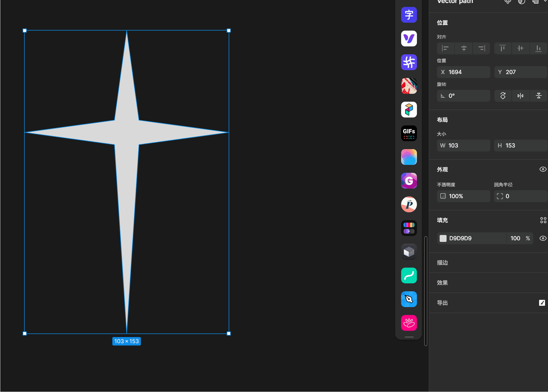Toggle layer visibility in 外观 section
548x392 pixels.
tap(543, 169)
